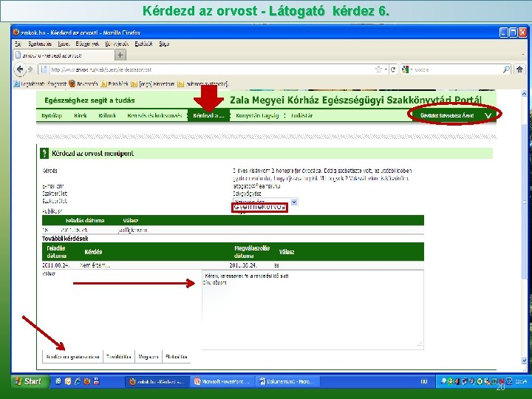Go back with the Firefox back arrow
The width and height of the screenshot is (532, 399).
tap(20, 69)
